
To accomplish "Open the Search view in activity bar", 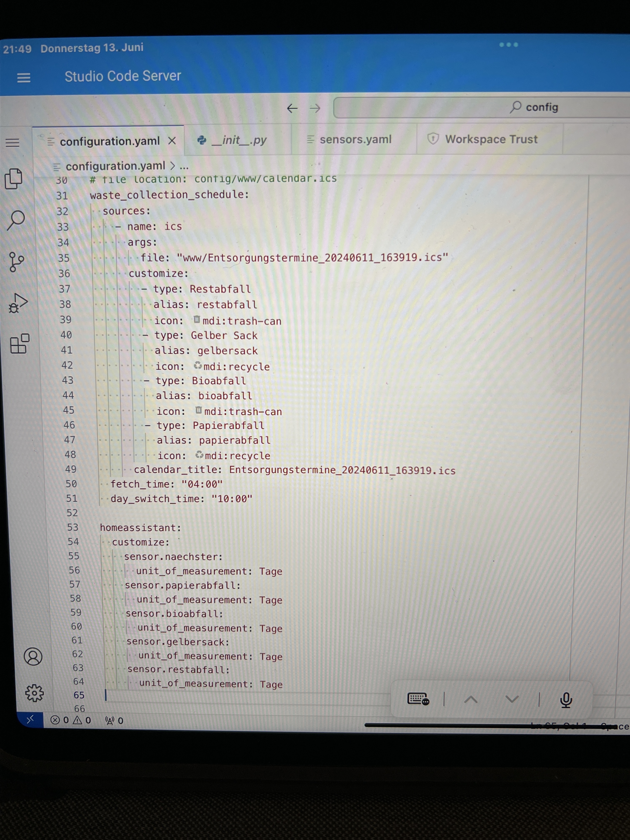I will tap(16, 220).
